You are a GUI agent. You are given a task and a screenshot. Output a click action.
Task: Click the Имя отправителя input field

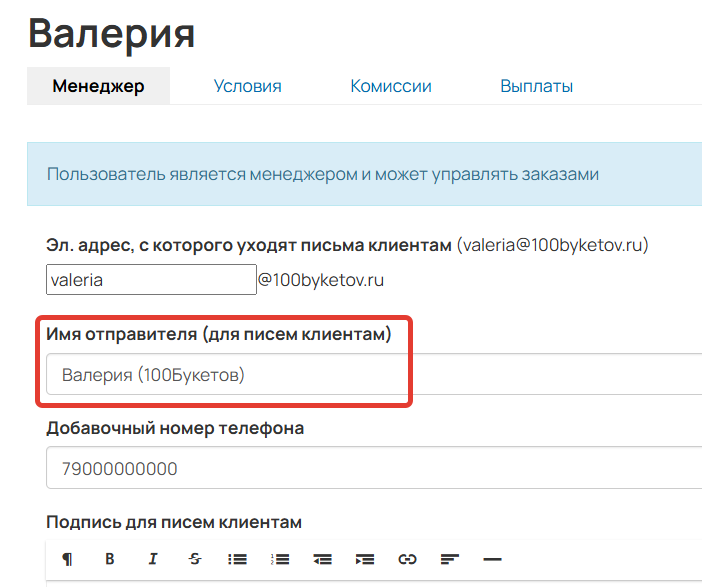click(374, 374)
